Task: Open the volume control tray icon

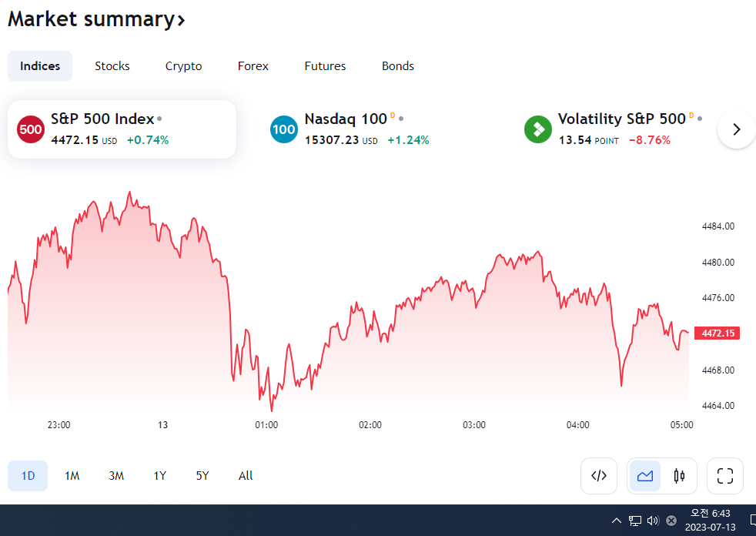Action: click(653, 520)
